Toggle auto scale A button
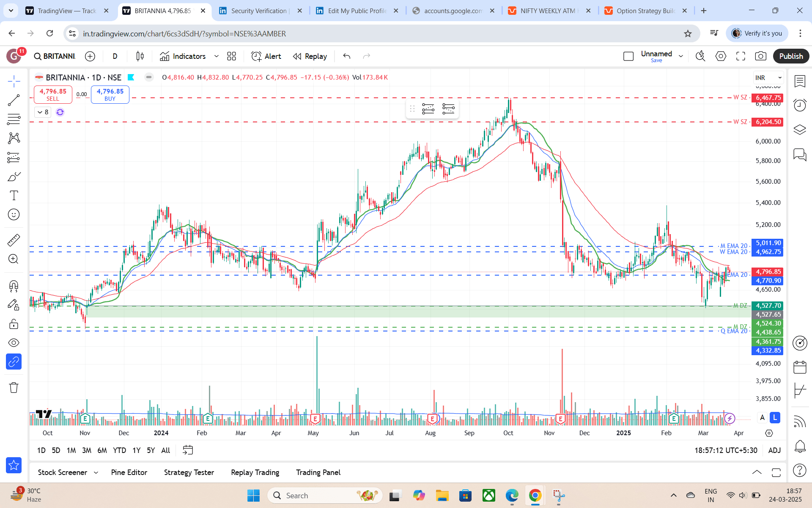 (762, 418)
